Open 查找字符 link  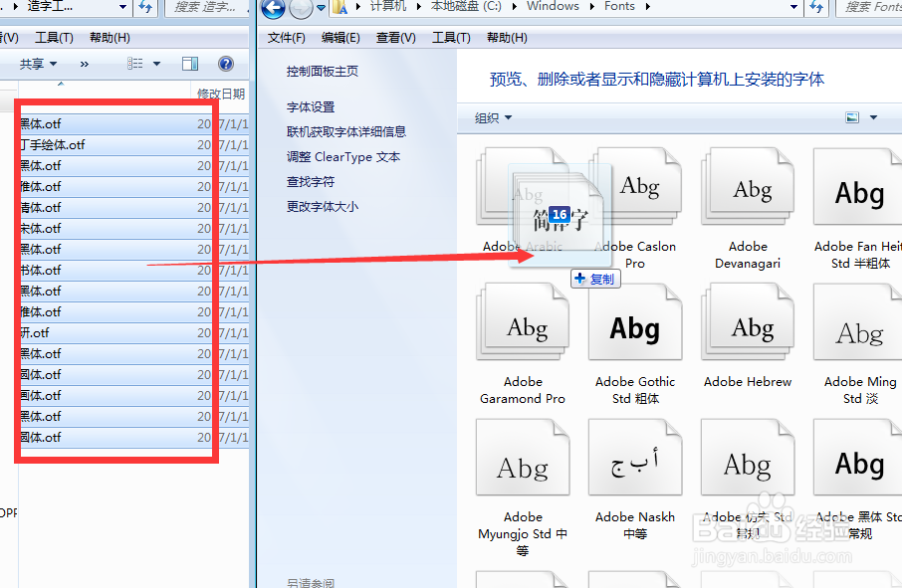pyautogui.click(x=311, y=182)
